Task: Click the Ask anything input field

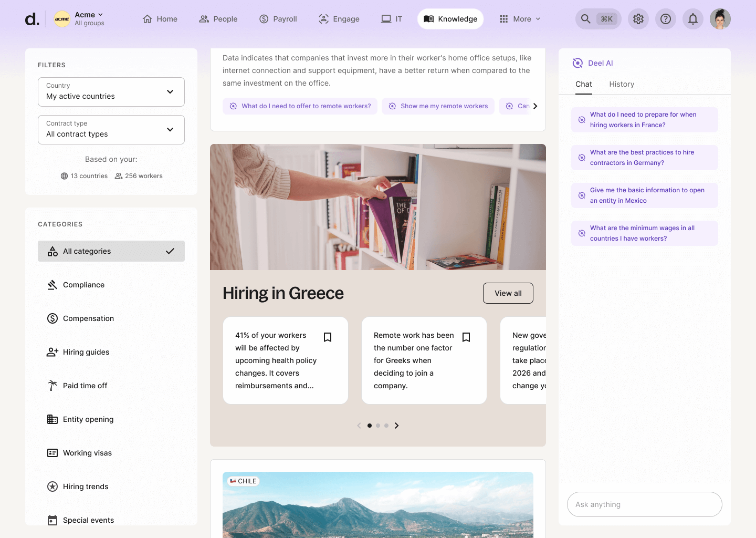Action: coord(644,504)
